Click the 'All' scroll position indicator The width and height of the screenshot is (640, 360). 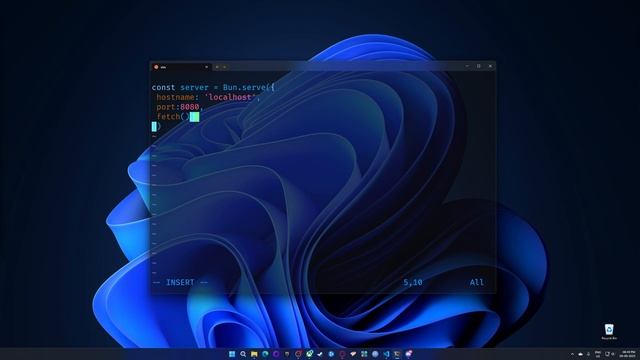[476, 282]
